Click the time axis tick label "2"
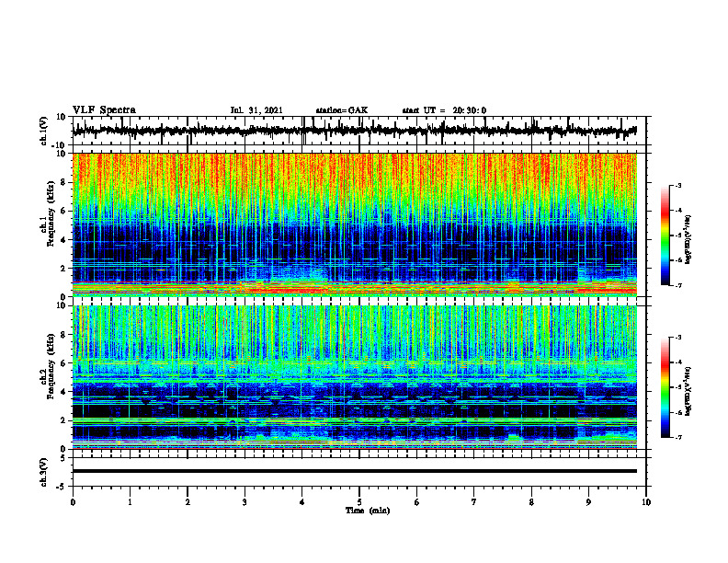The width and height of the screenshot is (728, 563). [188, 502]
